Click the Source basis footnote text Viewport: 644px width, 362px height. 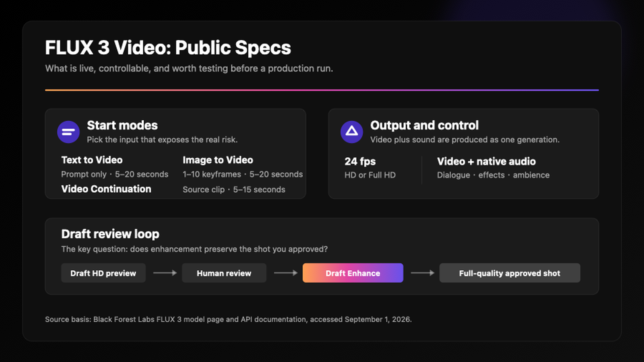pyautogui.click(x=228, y=319)
